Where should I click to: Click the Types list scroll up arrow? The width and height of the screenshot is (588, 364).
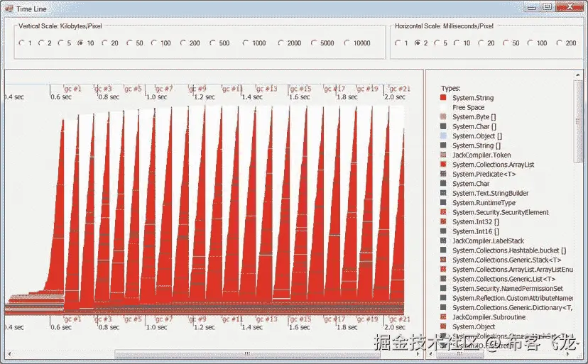578,75
